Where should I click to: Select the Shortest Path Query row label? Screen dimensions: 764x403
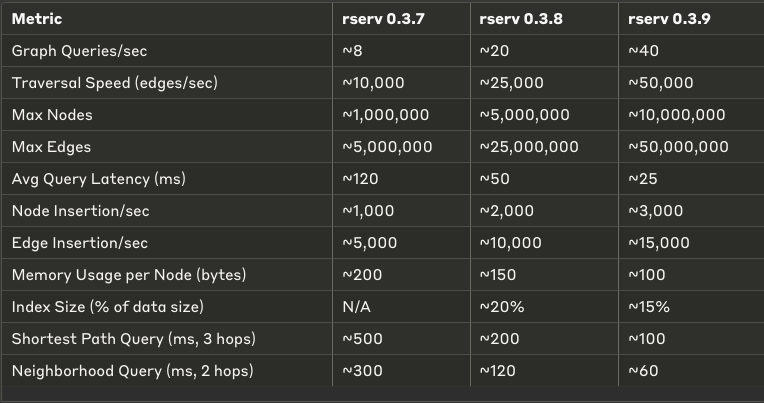point(134,339)
